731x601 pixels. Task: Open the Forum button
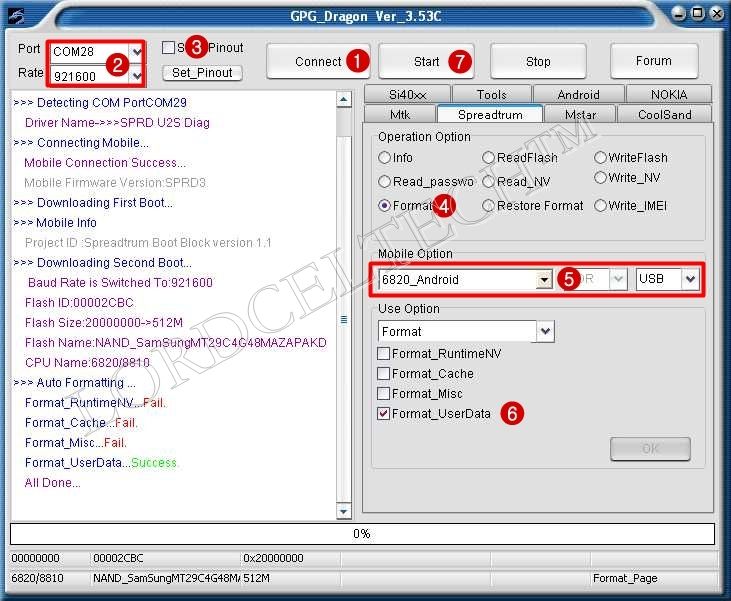[653, 61]
